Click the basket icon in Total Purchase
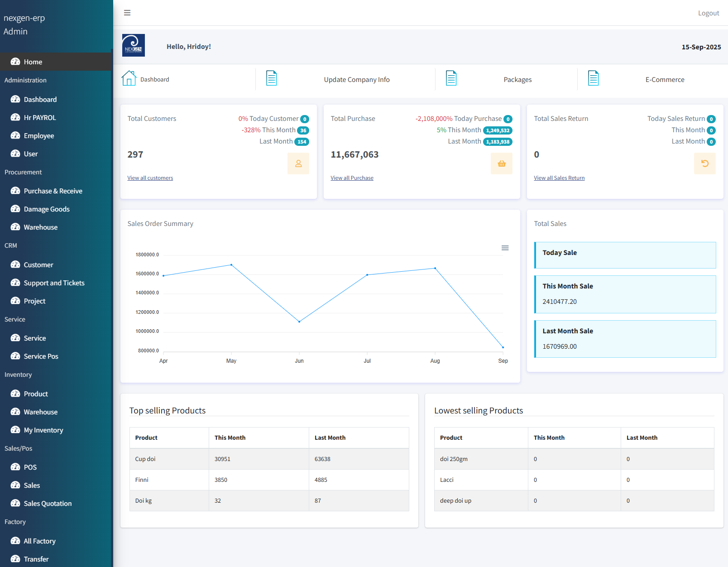The image size is (728, 567). pos(502,163)
